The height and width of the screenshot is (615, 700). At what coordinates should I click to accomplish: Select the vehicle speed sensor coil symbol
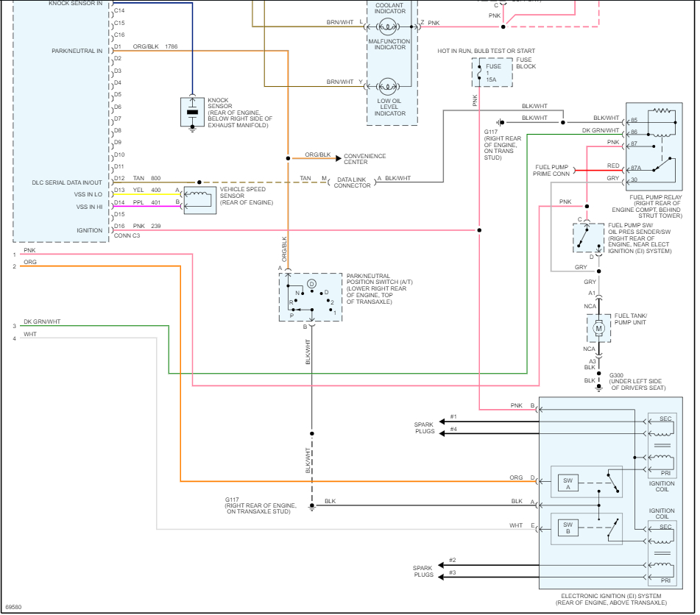click(x=199, y=200)
